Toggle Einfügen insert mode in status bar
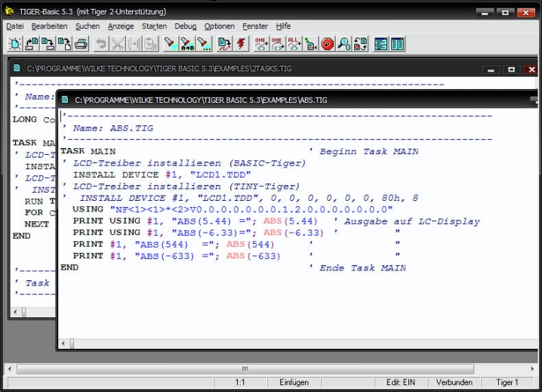Image resolution: width=542 pixels, height=392 pixels. pyautogui.click(x=294, y=383)
